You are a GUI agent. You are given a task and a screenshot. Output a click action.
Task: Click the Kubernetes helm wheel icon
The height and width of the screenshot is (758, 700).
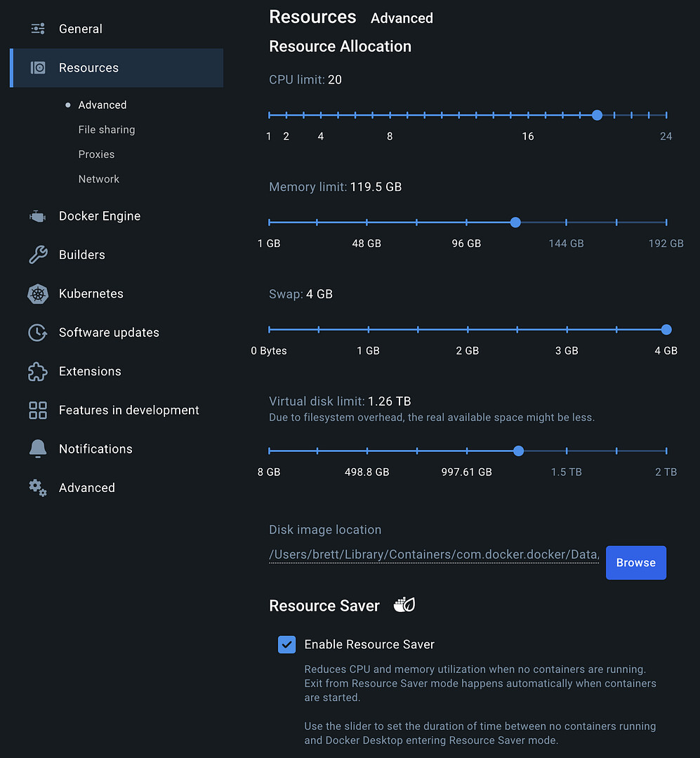[38, 294]
